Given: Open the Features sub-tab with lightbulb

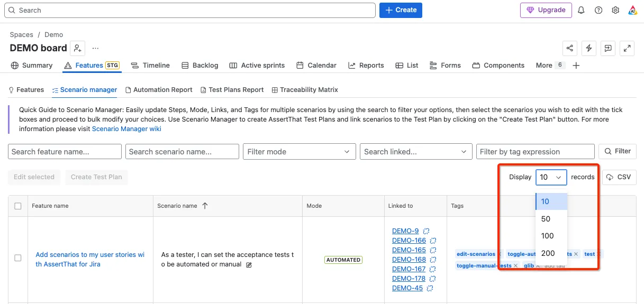Looking at the screenshot, I should point(26,90).
